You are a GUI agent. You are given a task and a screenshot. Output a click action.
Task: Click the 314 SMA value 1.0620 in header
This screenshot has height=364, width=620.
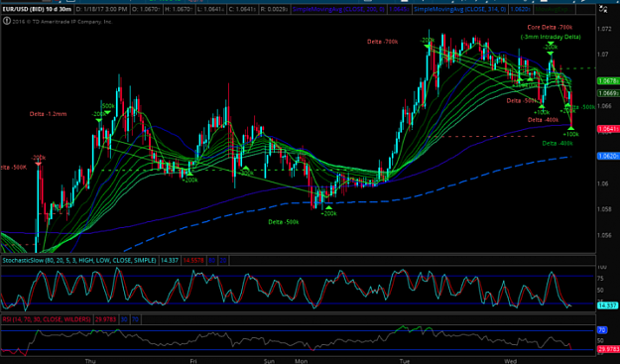click(x=520, y=9)
